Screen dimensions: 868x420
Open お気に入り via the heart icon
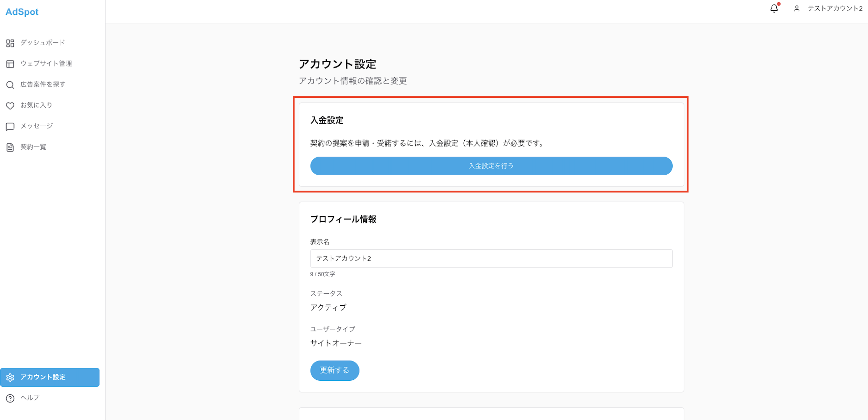[10, 105]
